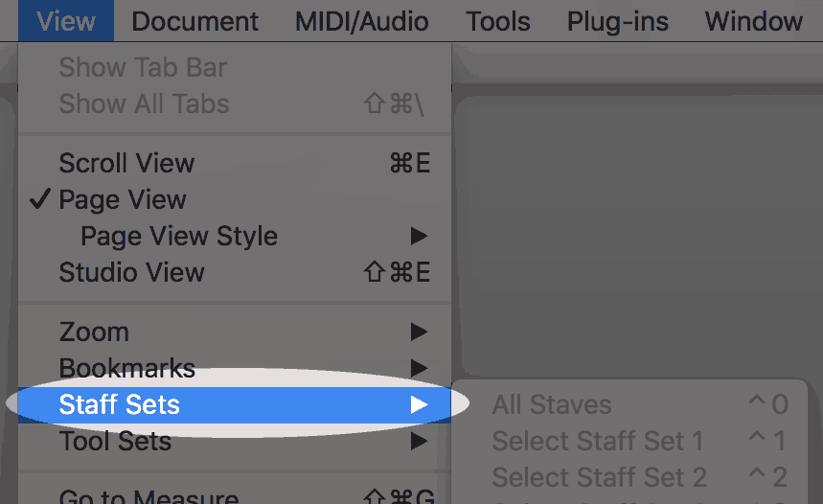Choose Select Staff Set 1

pyautogui.click(x=629, y=441)
